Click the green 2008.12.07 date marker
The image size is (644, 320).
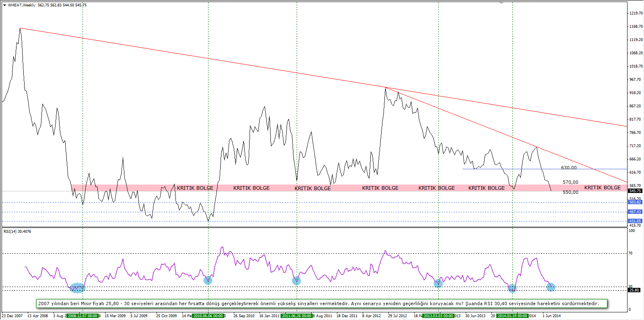[83, 316]
